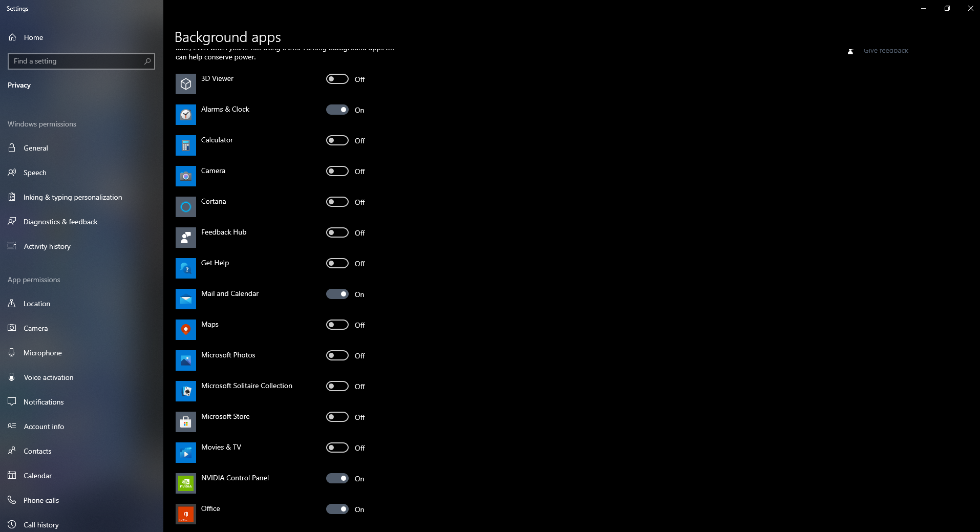Click the Calculator app icon

point(186,145)
